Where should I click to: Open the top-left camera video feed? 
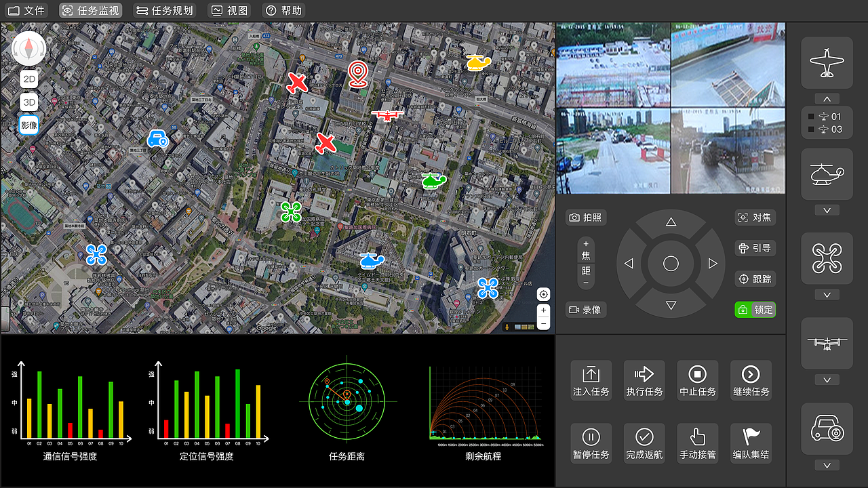[614, 65]
